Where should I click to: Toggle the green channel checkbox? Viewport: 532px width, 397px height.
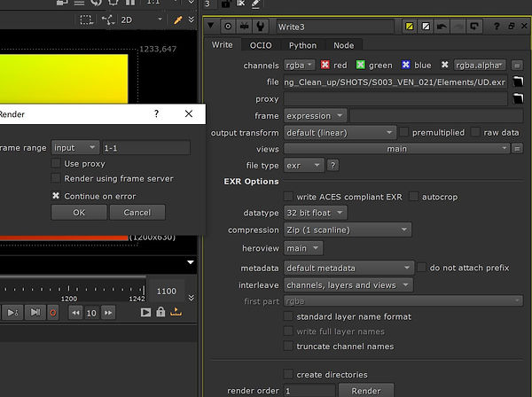coord(360,65)
